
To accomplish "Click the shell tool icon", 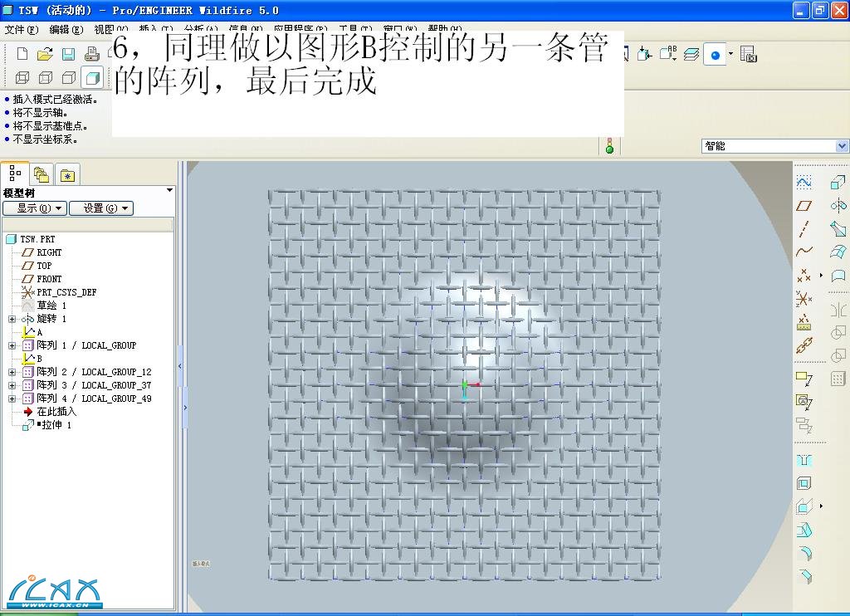I will (x=804, y=483).
